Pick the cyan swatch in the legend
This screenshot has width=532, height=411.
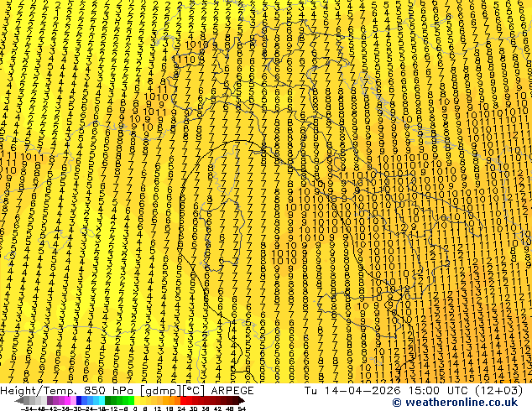click(102, 400)
